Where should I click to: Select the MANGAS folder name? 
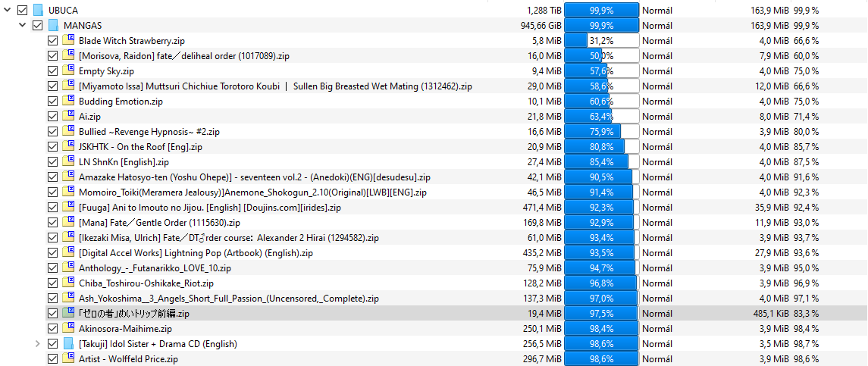pyautogui.click(x=83, y=26)
